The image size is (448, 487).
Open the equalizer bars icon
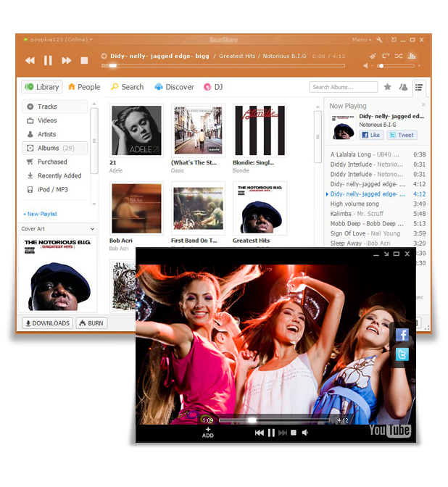(x=412, y=56)
